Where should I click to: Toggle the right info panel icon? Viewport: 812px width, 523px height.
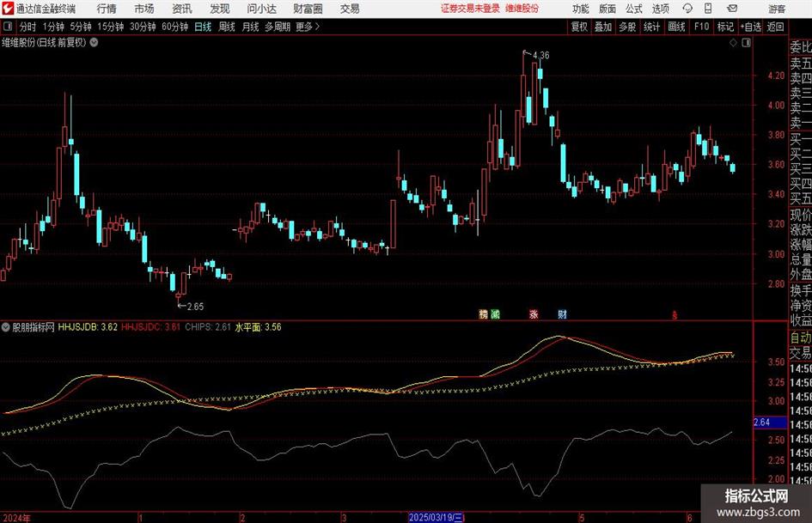[746, 43]
